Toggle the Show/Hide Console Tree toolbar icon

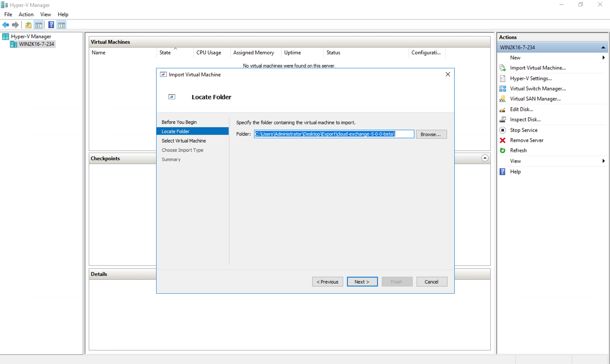(x=38, y=25)
